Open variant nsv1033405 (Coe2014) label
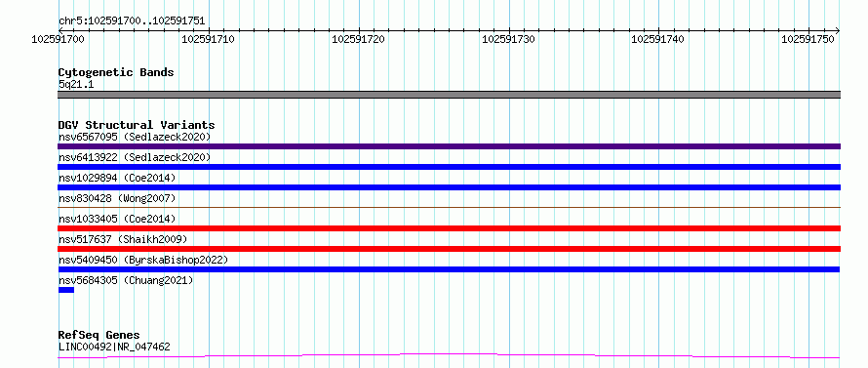The height and width of the screenshot is (368, 868). coord(117,219)
